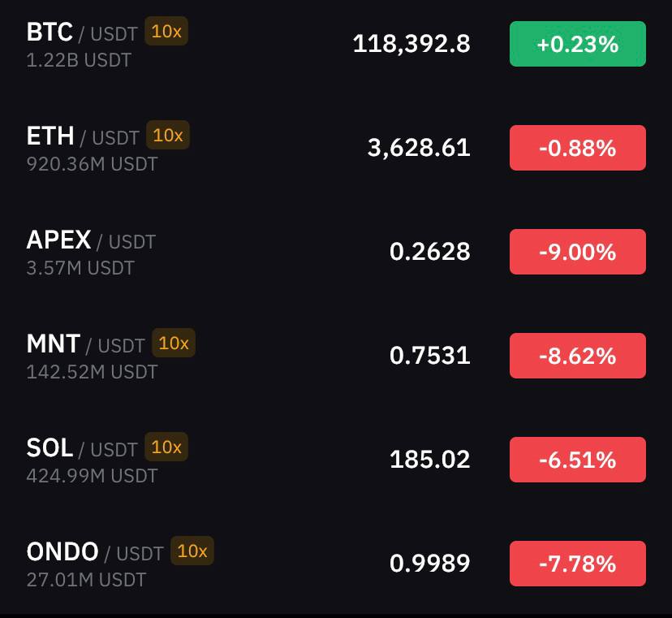The image size is (672, 618).
Task: Select the +0.23% change button for BTC
Action: [577, 44]
